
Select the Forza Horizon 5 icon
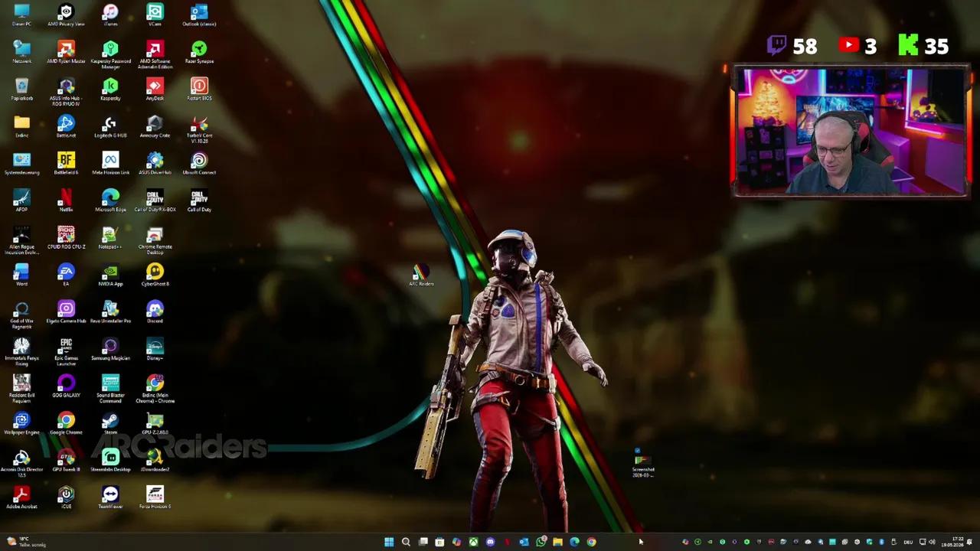pos(155,497)
